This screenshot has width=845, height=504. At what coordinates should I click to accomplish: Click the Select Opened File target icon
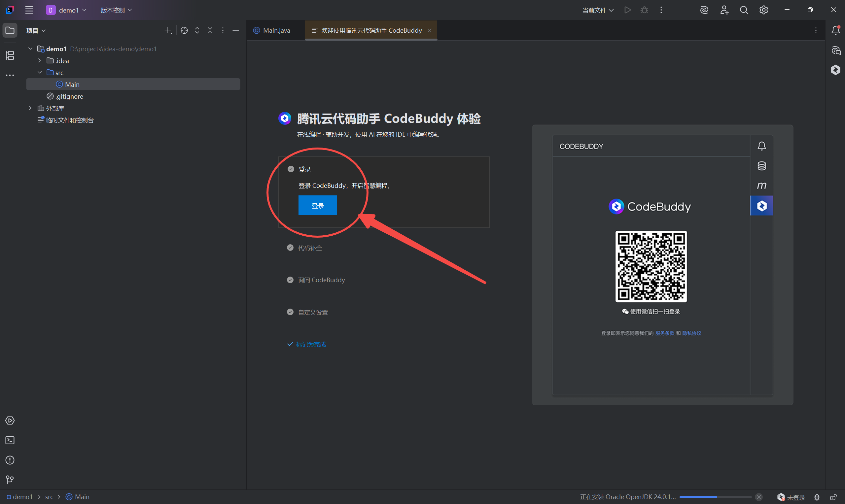[x=184, y=31]
